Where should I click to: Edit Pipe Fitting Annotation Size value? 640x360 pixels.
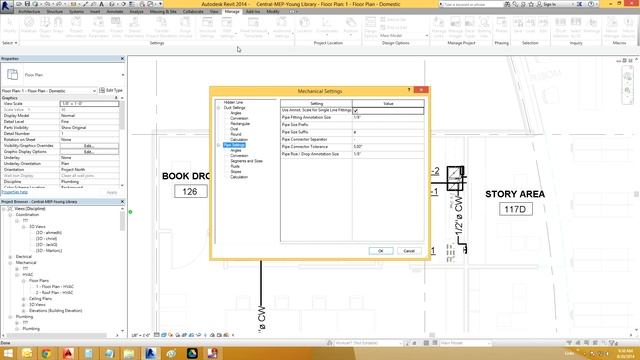[x=388, y=118]
